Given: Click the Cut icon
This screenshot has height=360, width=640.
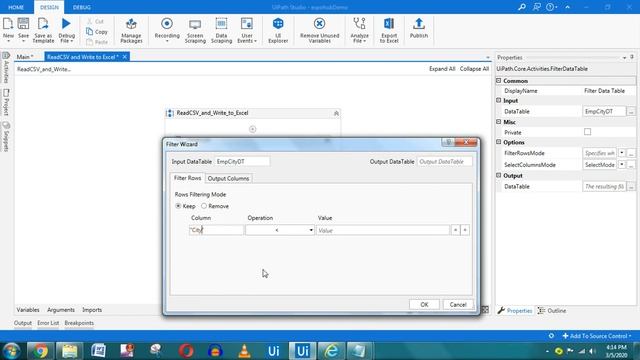Looking at the screenshot, I should tap(90, 21).
